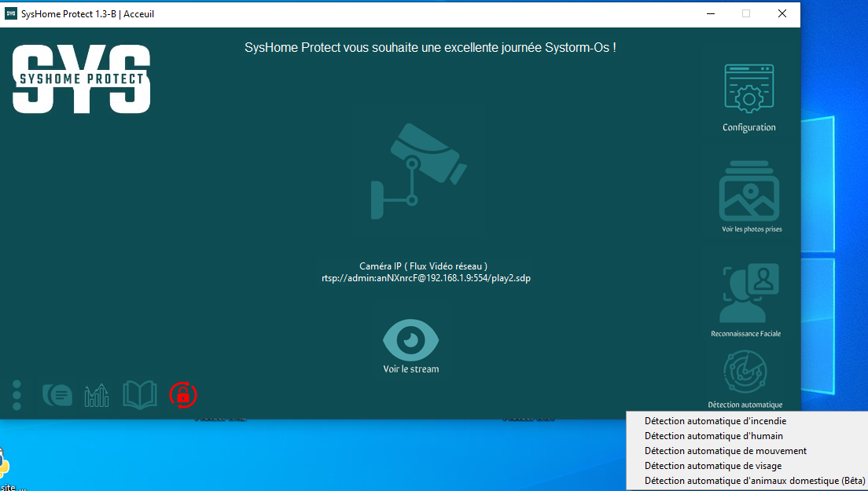Open the open-book documentation icon
This screenshot has height=491, width=868.
(139, 395)
